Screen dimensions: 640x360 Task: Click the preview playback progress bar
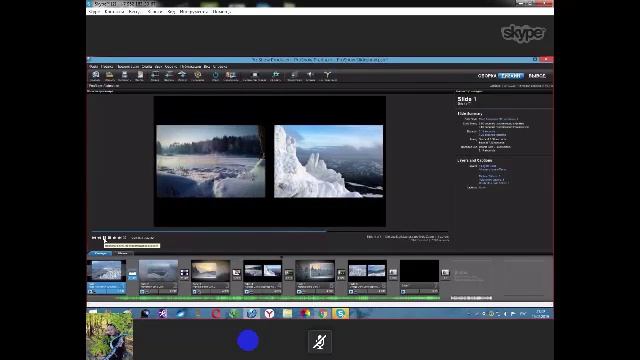click(269, 231)
